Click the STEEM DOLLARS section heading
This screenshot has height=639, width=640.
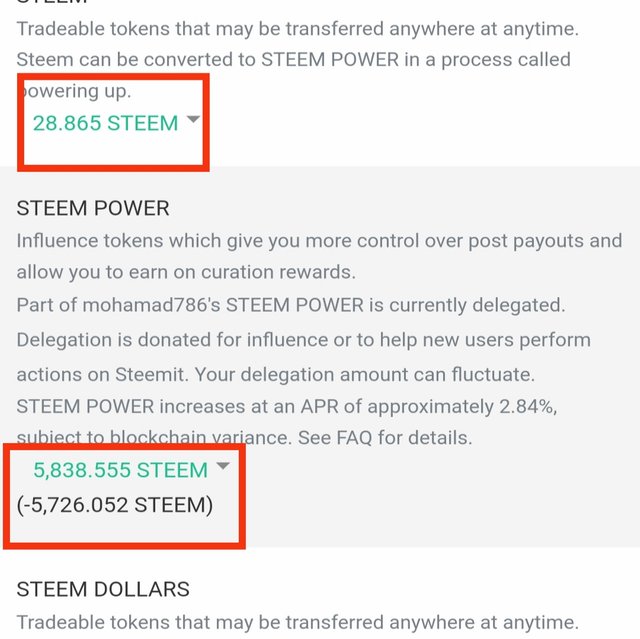(x=103, y=589)
